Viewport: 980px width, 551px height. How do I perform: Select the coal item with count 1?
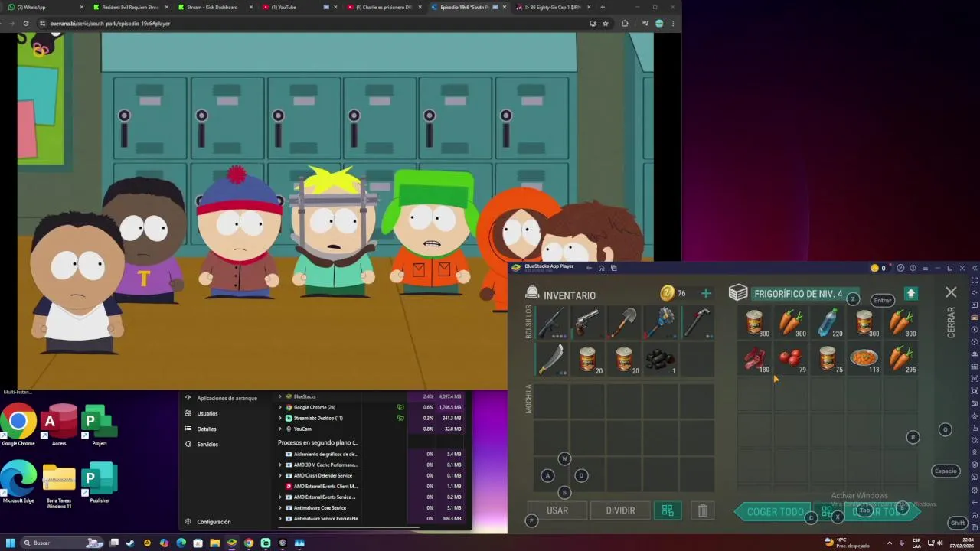pyautogui.click(x=660, y=358)
